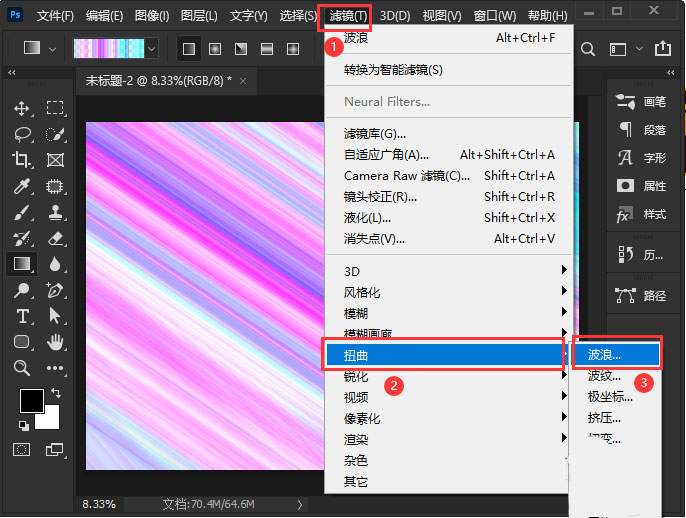Expand the 像素化 filter submenu

pos(449,418)
